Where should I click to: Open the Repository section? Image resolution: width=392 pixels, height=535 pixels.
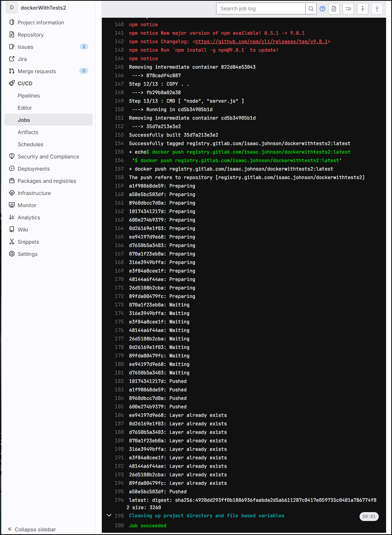click(31, 35)
